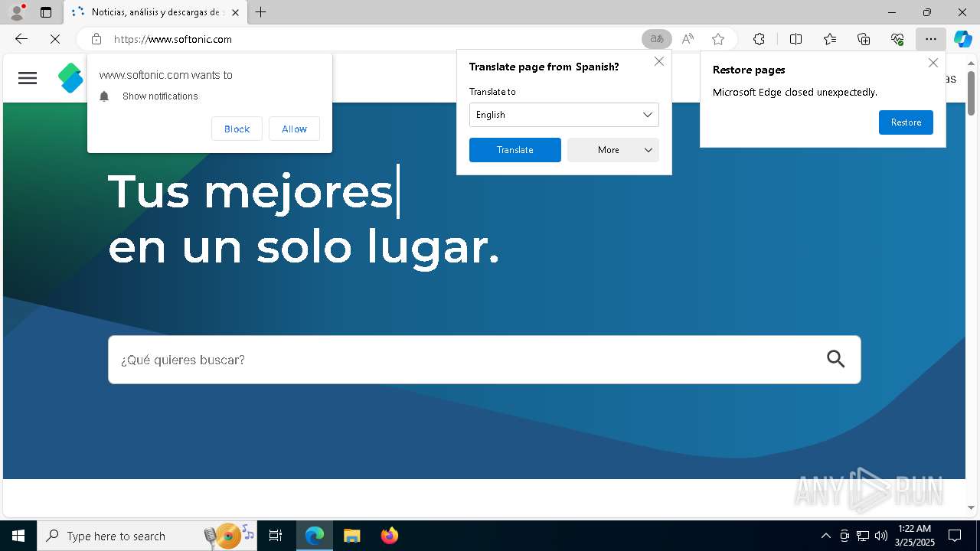This screenshot has height=551, width=980.
Task: Click the Softonic logo
Action: tap(70, 78)
